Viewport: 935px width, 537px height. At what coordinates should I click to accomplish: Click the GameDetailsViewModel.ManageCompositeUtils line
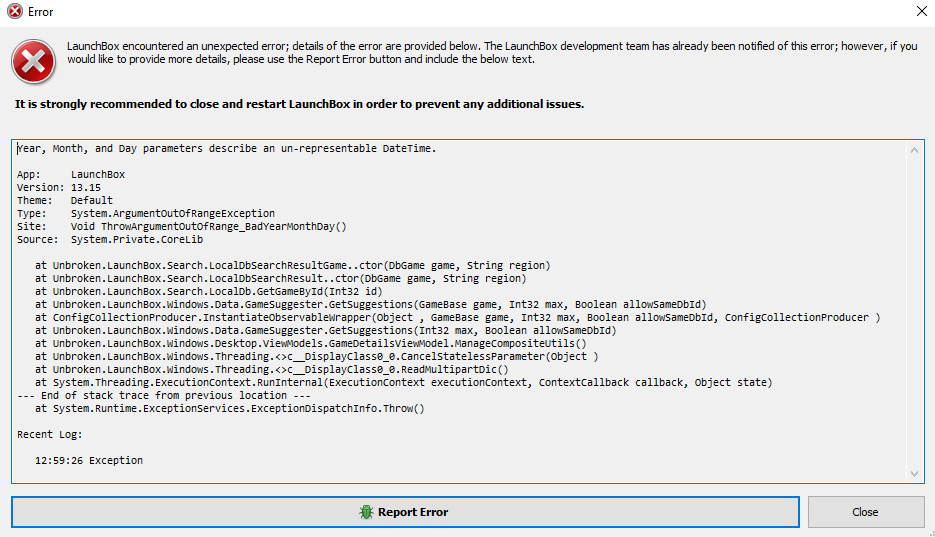[311, 343]
